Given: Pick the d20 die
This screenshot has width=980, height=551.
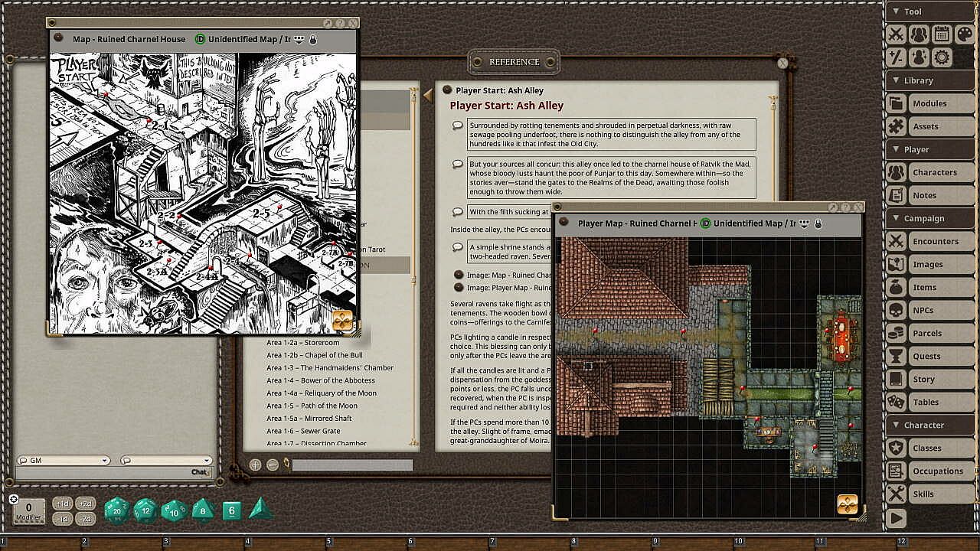Looking at the screenshot, I should [117, 509].
